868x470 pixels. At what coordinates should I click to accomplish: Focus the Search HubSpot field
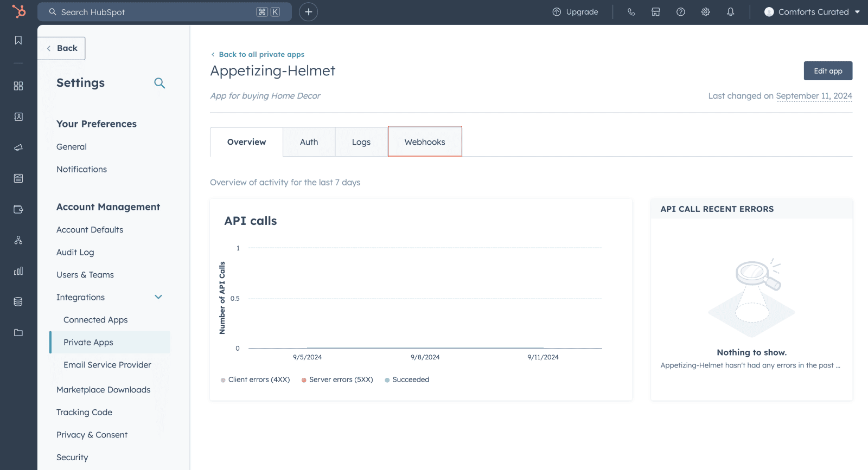[x=164, y=12]
